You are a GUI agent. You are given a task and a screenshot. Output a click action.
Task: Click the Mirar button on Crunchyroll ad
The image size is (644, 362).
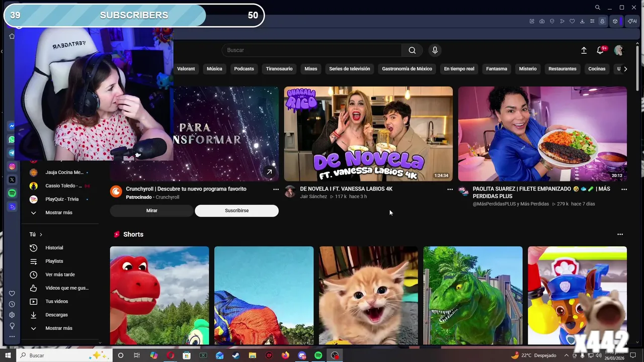pyautogui.click(x=152, y=211)
